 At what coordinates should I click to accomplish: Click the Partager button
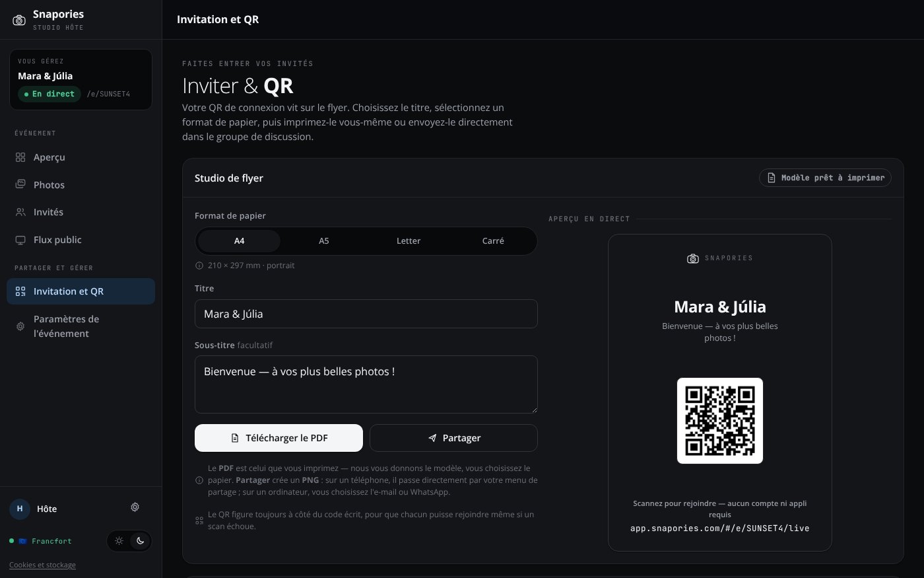click(x=454, y=438)
